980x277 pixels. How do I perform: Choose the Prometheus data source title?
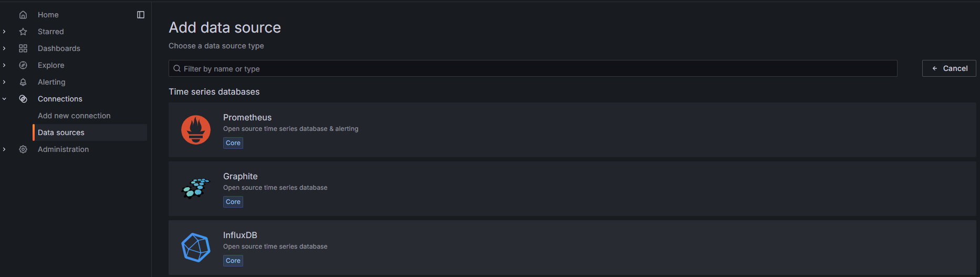[247, 117]
